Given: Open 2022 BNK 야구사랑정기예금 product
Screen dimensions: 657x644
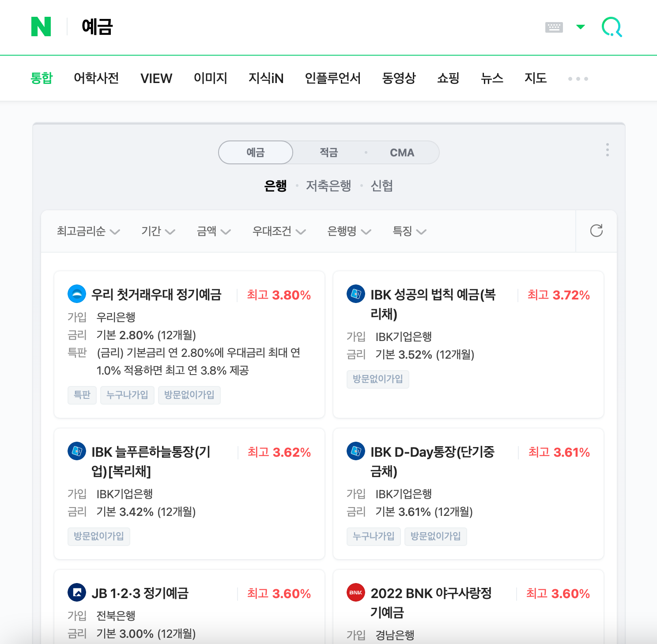Looking at the screenshot, I should point(431,602).
